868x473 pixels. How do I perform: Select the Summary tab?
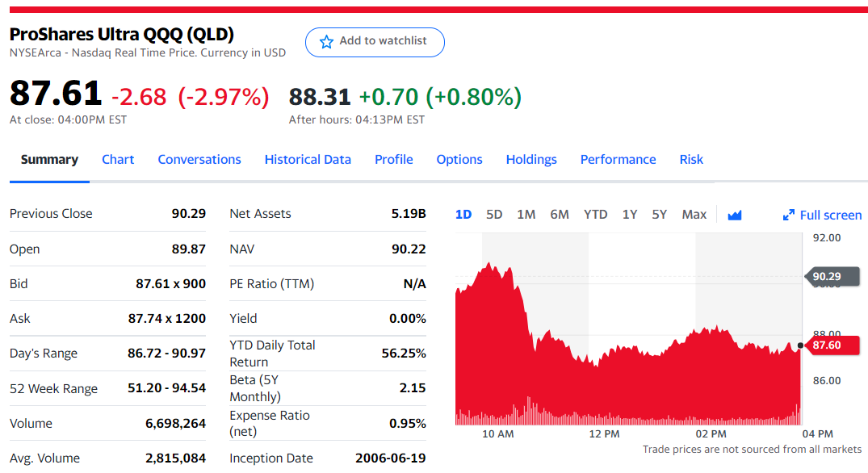(49, 159)
